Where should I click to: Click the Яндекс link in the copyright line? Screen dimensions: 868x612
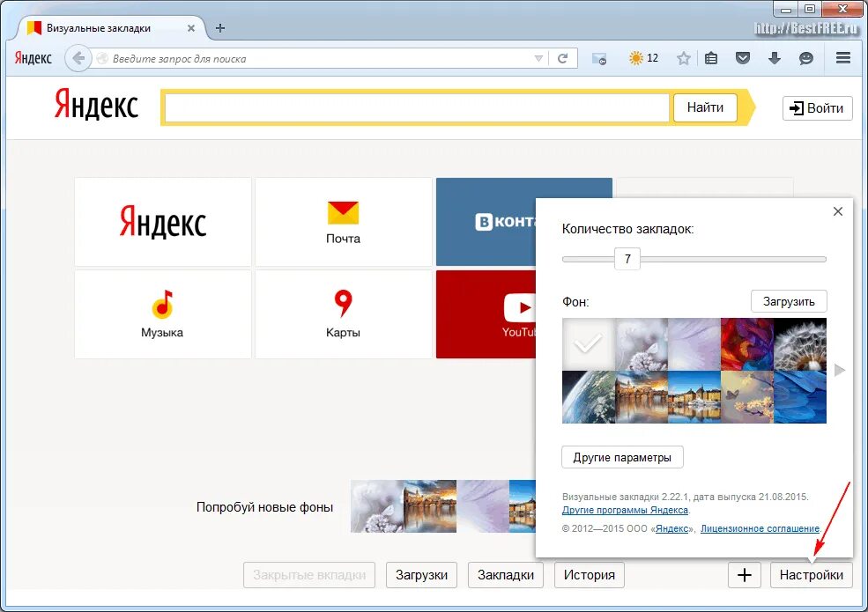(x=671, y=528)
